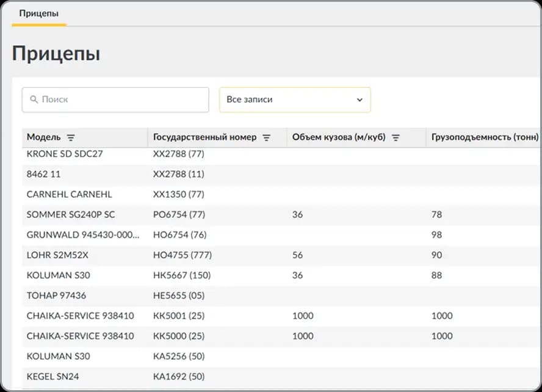Click filter icon next to Модель
This screenshot has height=392, width=542.
click(x=71, y=137)
